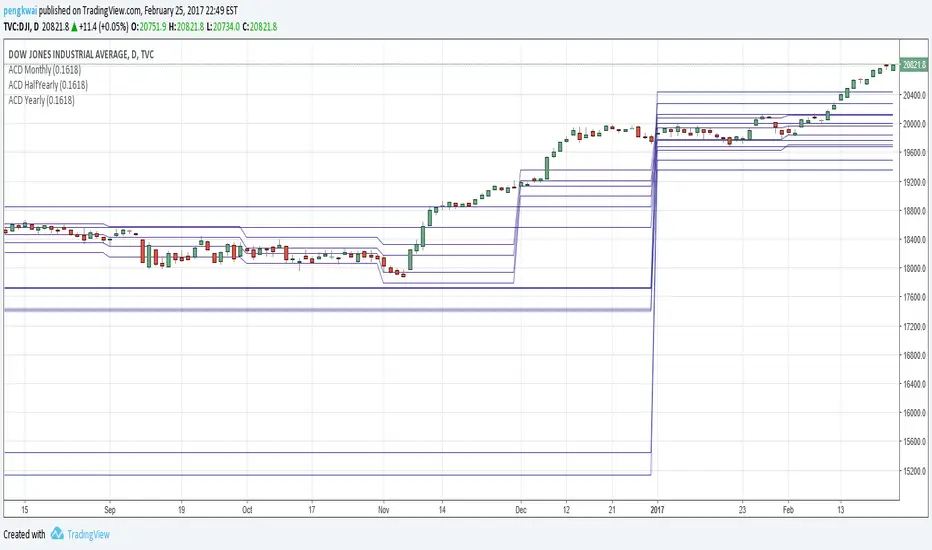Click the 21 date label on time axis
The image size is (932, 550).
click(612, 510)
